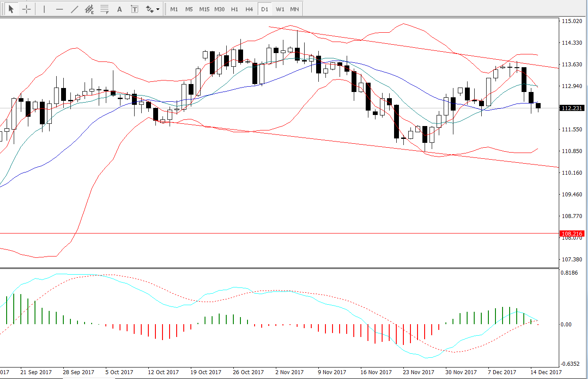Switch to M5 timeframe
The height and width of the screenshot is (379, 588).
tap(189, 9)
